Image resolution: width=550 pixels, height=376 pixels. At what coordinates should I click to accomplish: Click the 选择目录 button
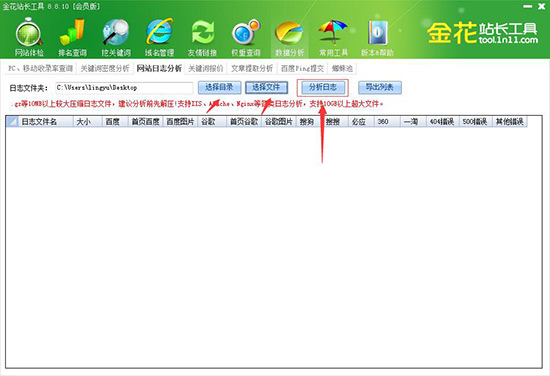tap(219, 87)
